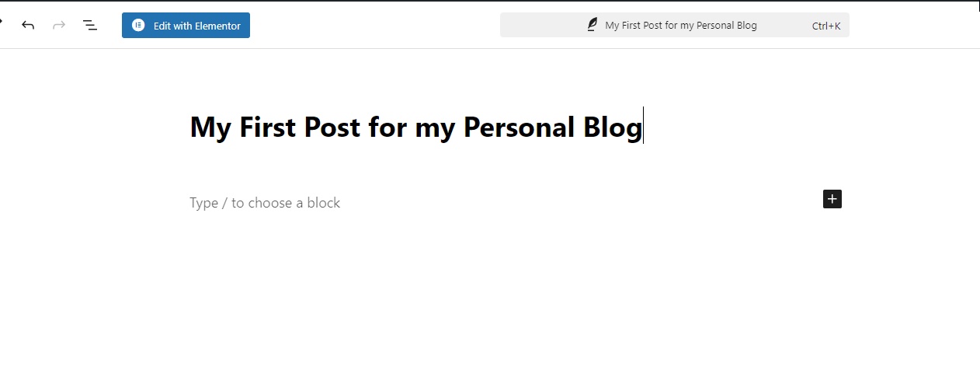
Task: Place the cursor in the word 'Post' in the heading
Action: tap(332, 127)
